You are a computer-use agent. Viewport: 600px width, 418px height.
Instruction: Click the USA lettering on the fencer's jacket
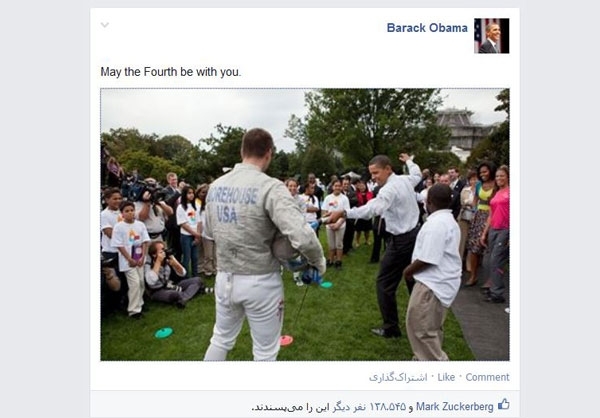coord(227,214)
